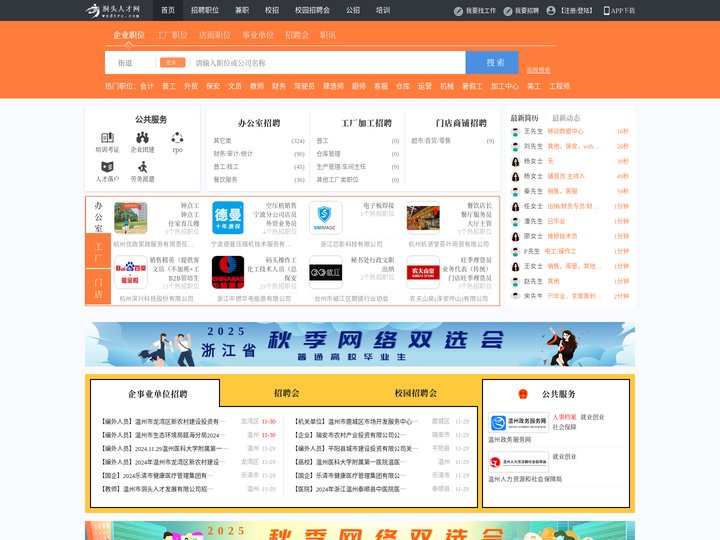The width and height of the screenshot is (720, 540).
Task: Click the job or company search field
Action: (328, 62)
